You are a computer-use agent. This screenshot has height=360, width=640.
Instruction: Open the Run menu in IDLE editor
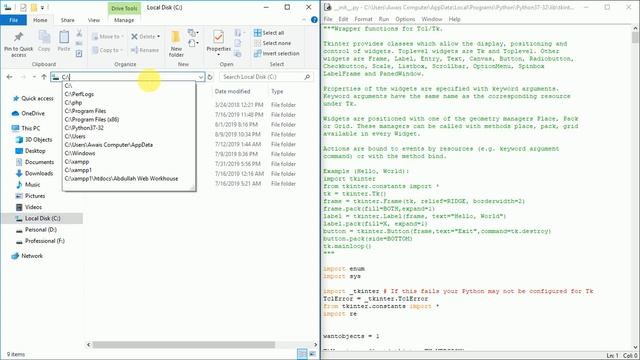384,19
